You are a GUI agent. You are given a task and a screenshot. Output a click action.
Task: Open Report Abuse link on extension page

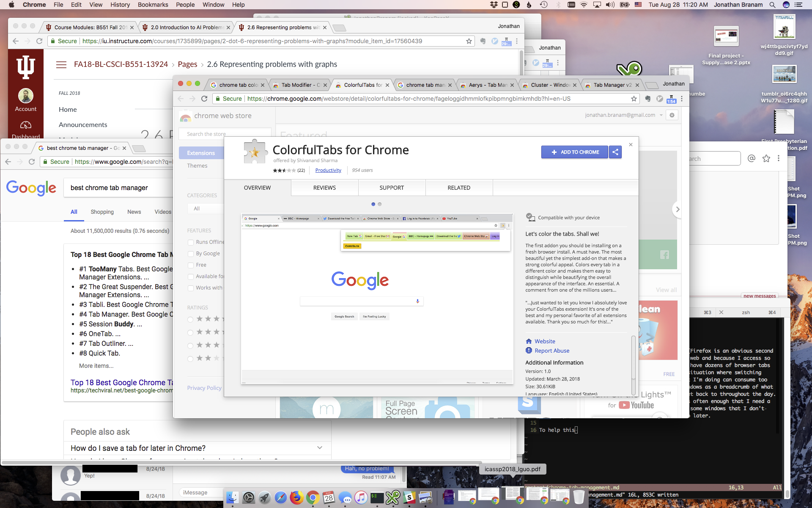[552, 350]
